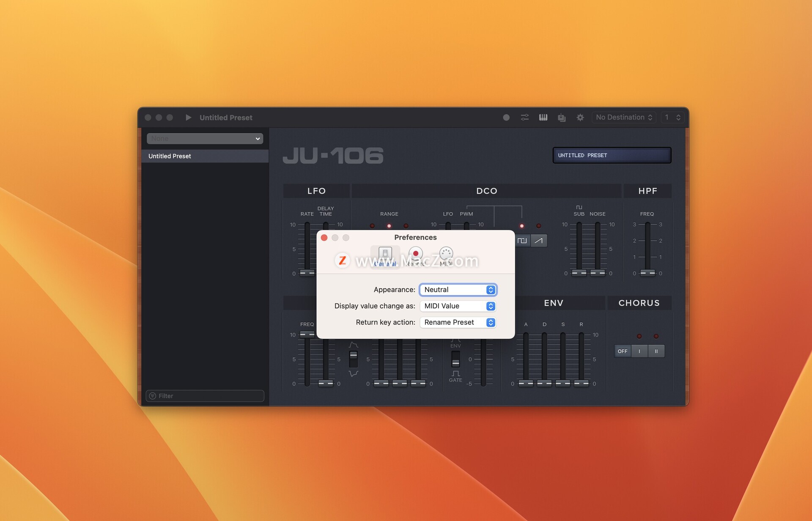
Task: Click the ENV Attack (A) slider handle
Action: [526, 383]
